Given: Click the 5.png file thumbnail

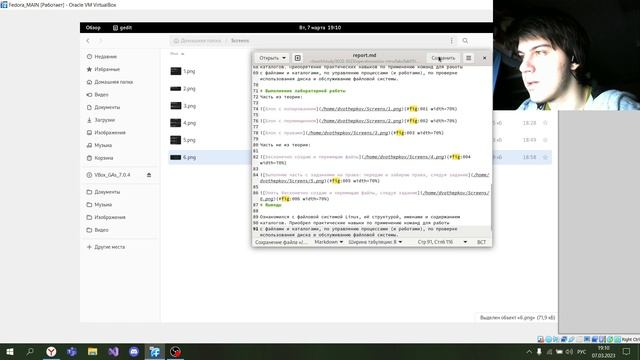Looking at the screenshot, I should pyautogui.click(x=176, y=140).
